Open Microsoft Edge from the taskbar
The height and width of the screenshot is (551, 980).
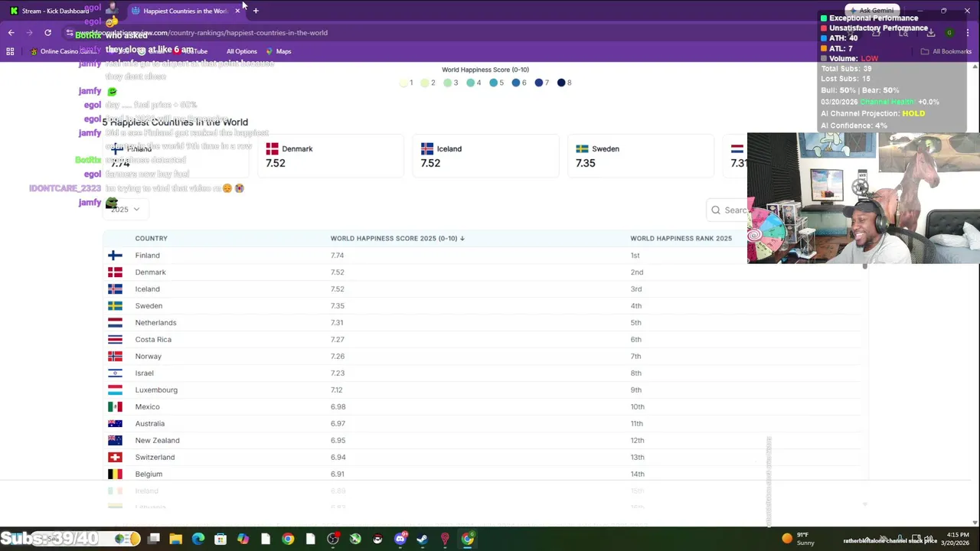pyautogui.click(x=198, y=539)
